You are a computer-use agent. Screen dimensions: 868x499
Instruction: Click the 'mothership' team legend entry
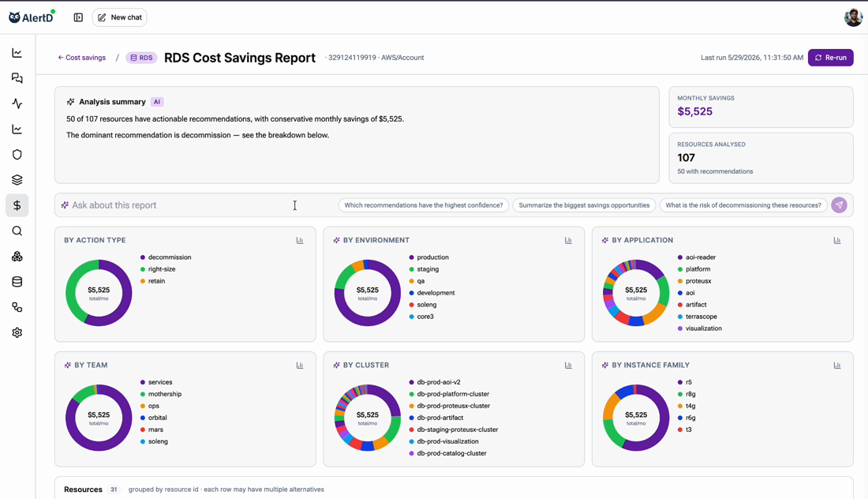tap(160, 394)
